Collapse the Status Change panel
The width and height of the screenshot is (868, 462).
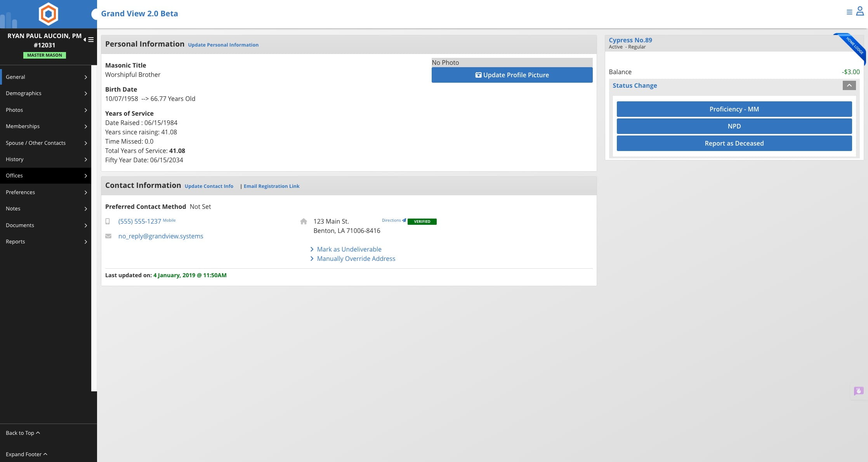coord(849,85)
